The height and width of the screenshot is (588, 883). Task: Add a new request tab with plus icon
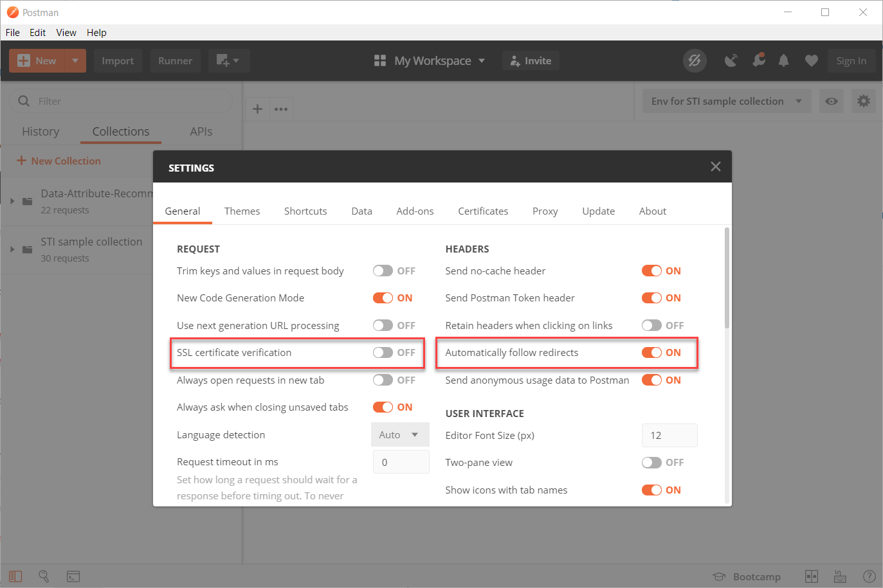(257, 109)
